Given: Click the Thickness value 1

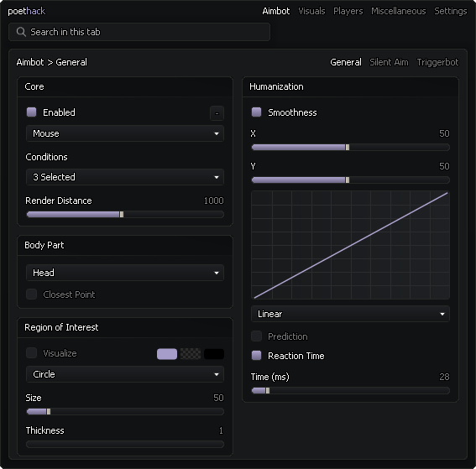Looking at the screenshot, I should tap(221, 430).
